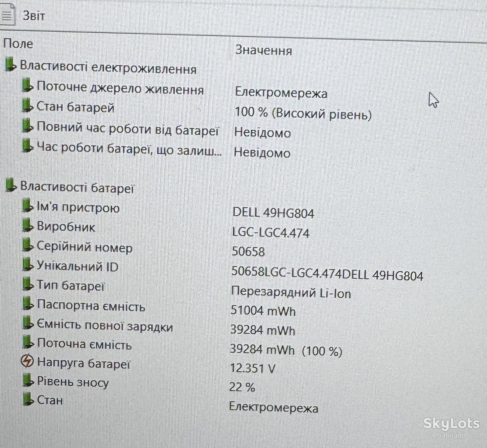Click the icon next to Поточне джерело живлення
This screenshot has width=487, height=448.
[x=27, y=85]
